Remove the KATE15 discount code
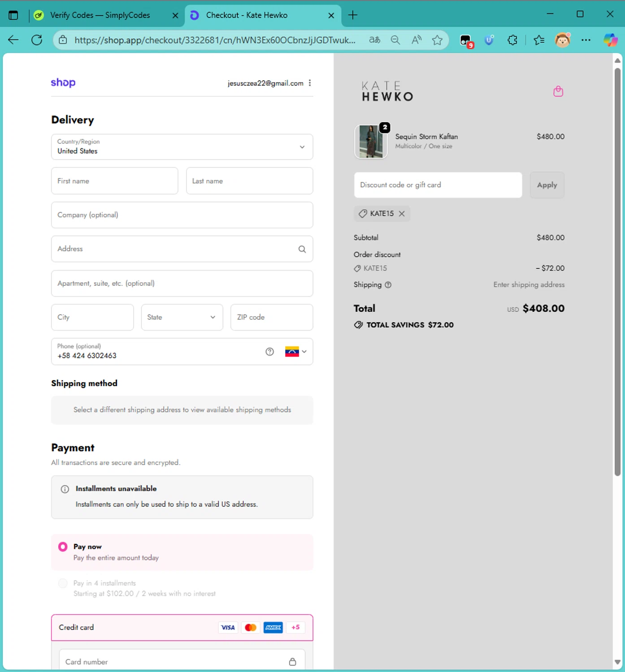Viewport: 625px width, 672px height. tap(402, 214)
